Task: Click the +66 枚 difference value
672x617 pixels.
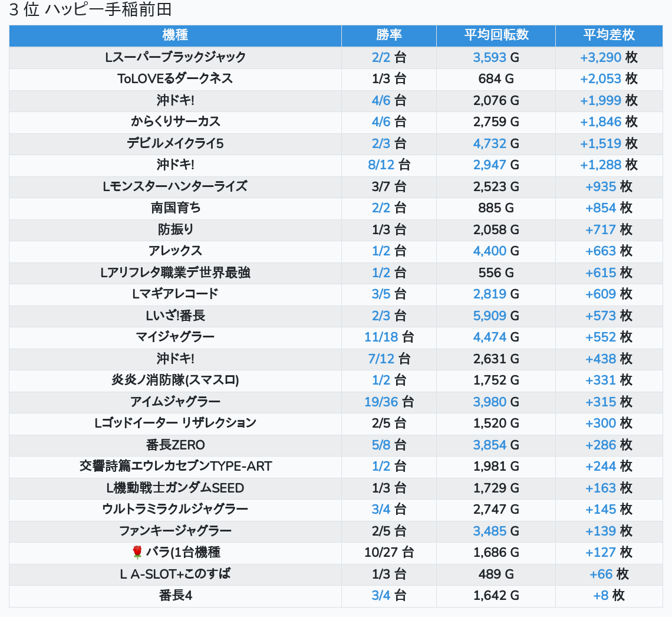Action: 608,574
